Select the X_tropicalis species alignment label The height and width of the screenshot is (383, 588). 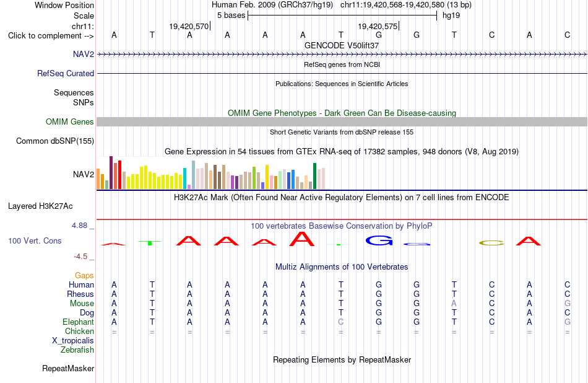coord(73,341)
